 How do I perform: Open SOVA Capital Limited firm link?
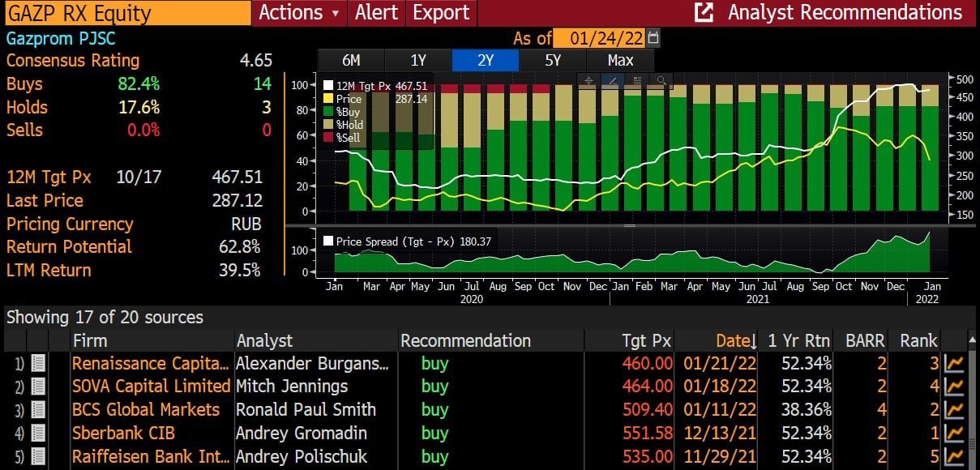(x=151, y=387)
